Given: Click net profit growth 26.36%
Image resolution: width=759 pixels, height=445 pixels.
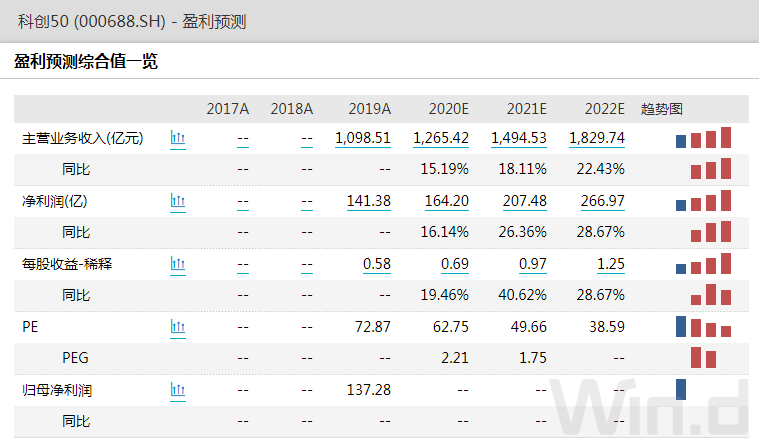Looking at the screenshot, I should [x=522, y=232].
